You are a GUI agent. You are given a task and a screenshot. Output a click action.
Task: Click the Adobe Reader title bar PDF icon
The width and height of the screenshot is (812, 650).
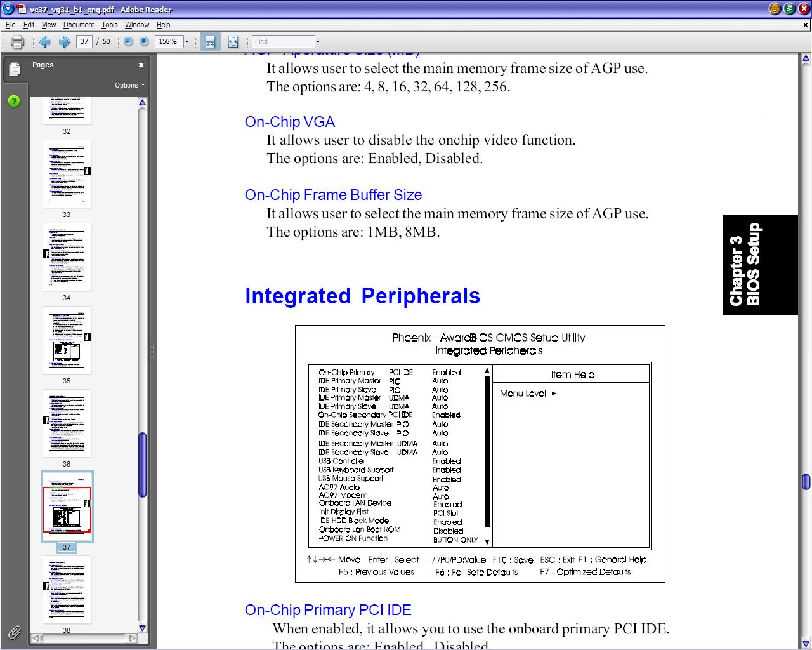tap(22, 9)
